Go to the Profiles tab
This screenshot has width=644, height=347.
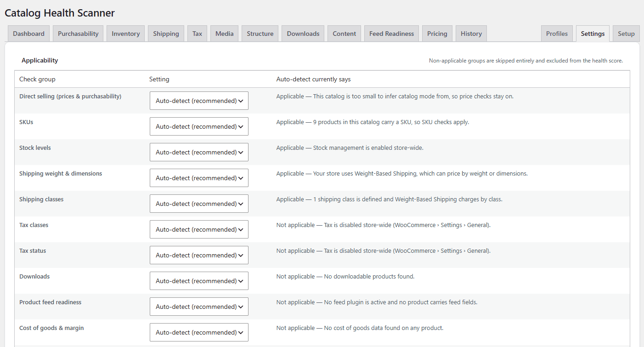tap(557, 34)
